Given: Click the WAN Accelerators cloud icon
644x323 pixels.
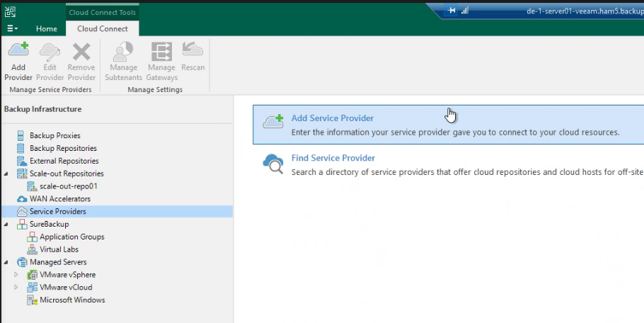Looking at the screenshot, I should point(22,199).
